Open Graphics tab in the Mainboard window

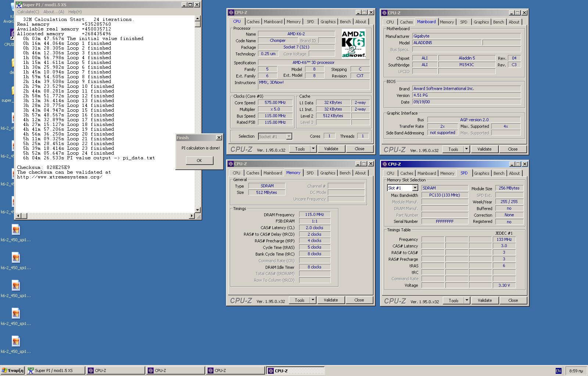(481, 22)
